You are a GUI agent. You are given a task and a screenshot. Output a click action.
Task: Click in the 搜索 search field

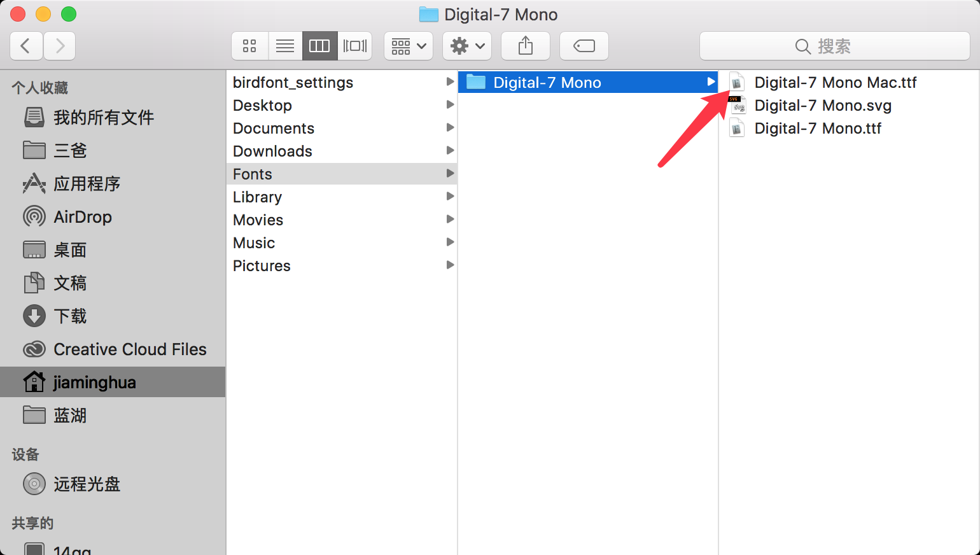click(835, 46)
